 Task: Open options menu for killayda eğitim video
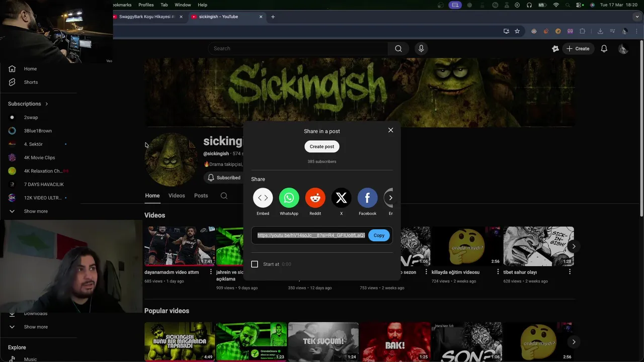click(498, 272)
